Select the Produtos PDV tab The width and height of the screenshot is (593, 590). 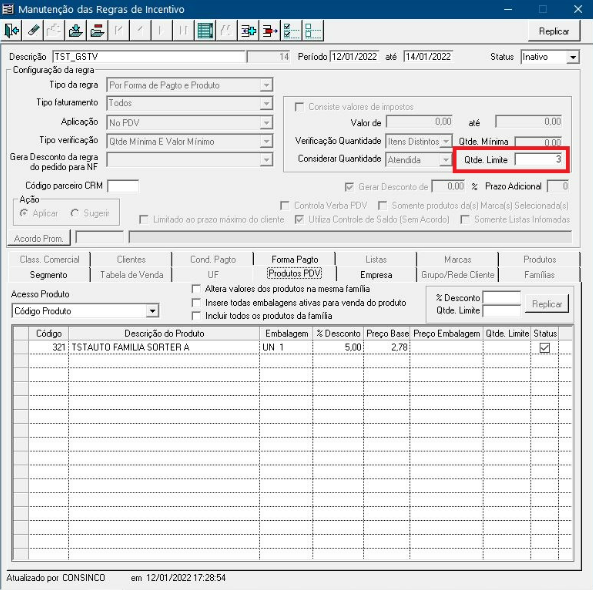[x=295, y=274]
